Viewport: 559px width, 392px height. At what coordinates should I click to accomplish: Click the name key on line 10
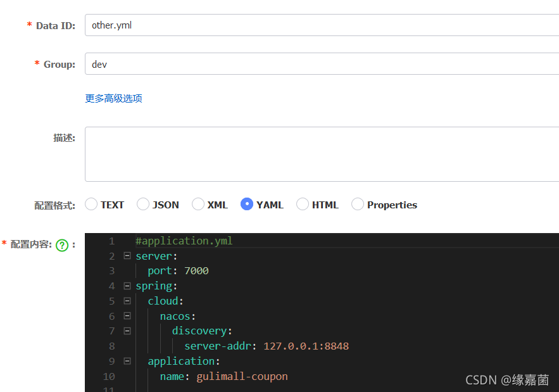click(x=172, y=377)
